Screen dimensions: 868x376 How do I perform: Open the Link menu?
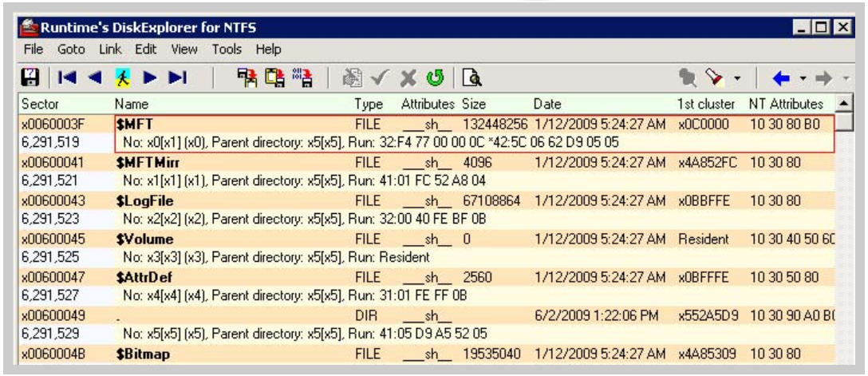109,49
